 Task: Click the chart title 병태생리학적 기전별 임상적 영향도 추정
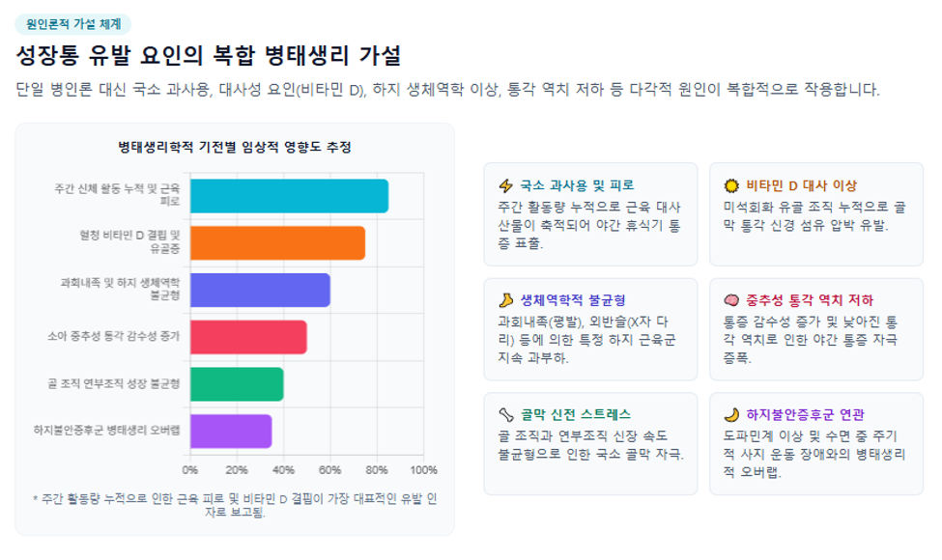point(235,147)
